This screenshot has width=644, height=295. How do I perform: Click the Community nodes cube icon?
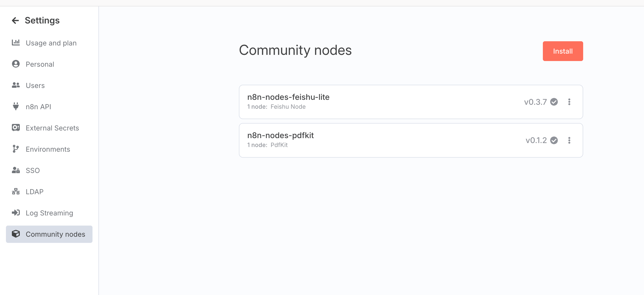[x=16, y=234]
